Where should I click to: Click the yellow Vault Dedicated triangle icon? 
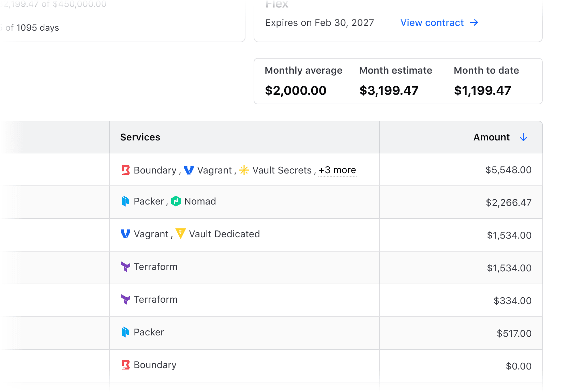180,234
